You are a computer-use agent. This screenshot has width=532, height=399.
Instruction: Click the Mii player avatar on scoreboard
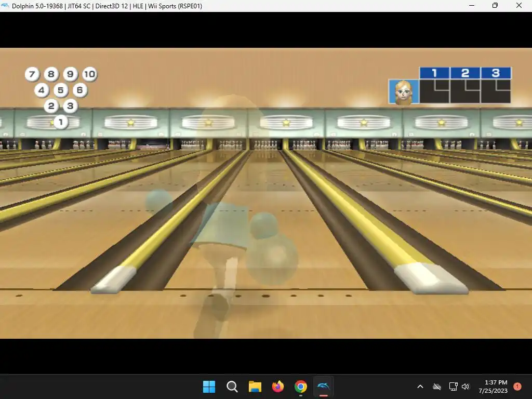pyautogui.click(x=403, y=91)
